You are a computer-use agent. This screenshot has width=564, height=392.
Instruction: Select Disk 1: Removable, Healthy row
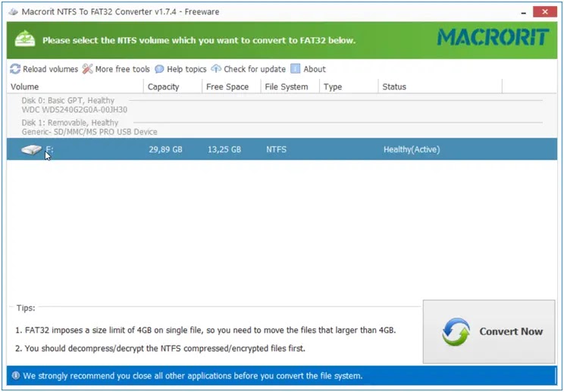pyautogui.click(x=70, y=123)
